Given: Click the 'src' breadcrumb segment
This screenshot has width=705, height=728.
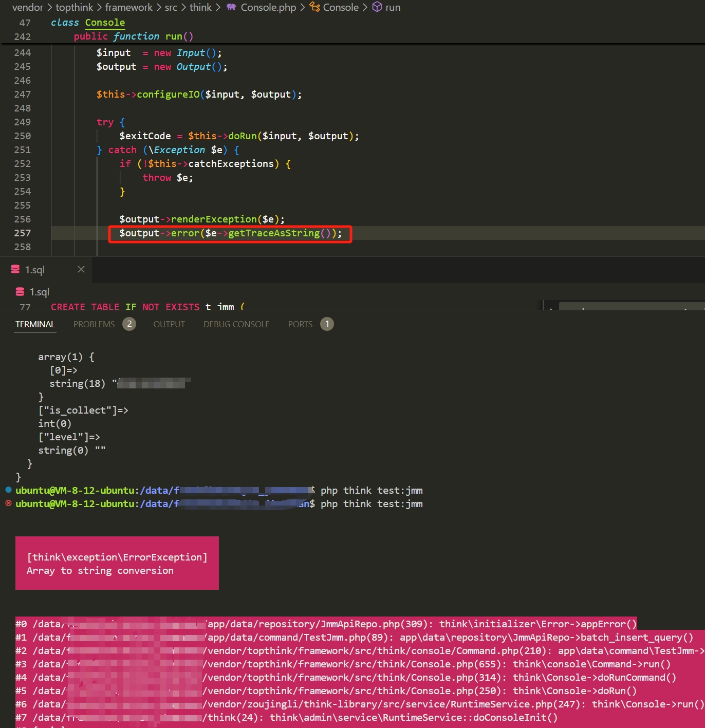Looking at the screenshot, I should click(x=171, y=7).
